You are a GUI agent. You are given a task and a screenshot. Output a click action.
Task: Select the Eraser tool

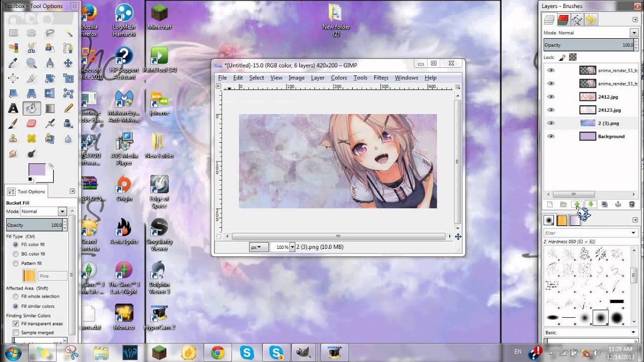click(31, 123)
